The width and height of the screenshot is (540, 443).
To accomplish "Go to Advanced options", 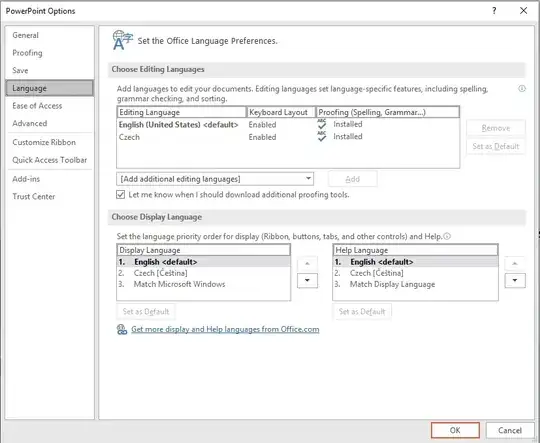I will [x=30, y=123].
